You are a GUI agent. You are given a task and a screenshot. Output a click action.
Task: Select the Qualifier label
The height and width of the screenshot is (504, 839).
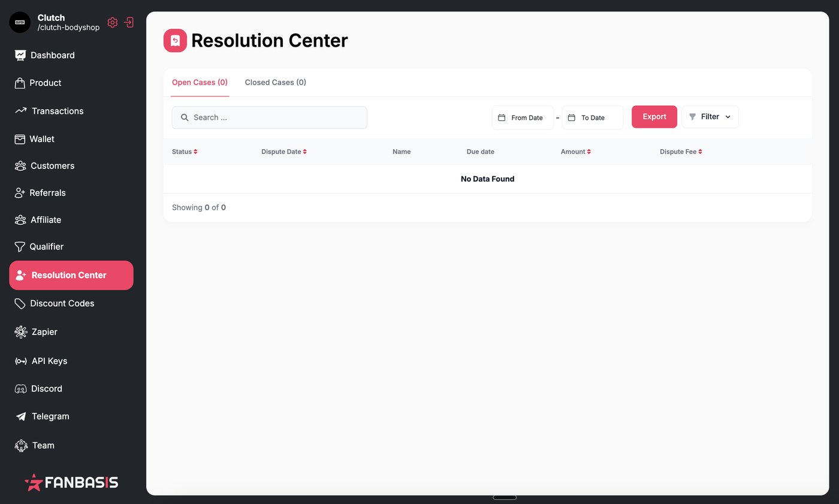click(47, 247)
